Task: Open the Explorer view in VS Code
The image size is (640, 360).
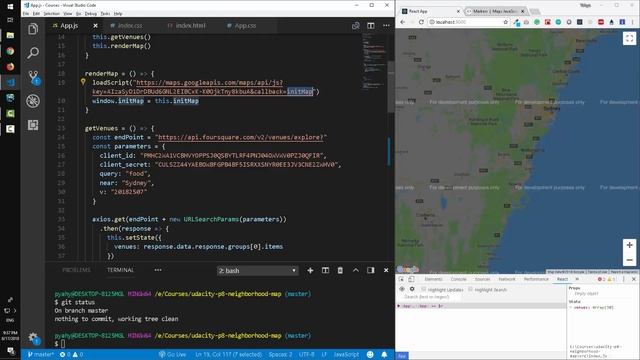Action: [33, 29]
